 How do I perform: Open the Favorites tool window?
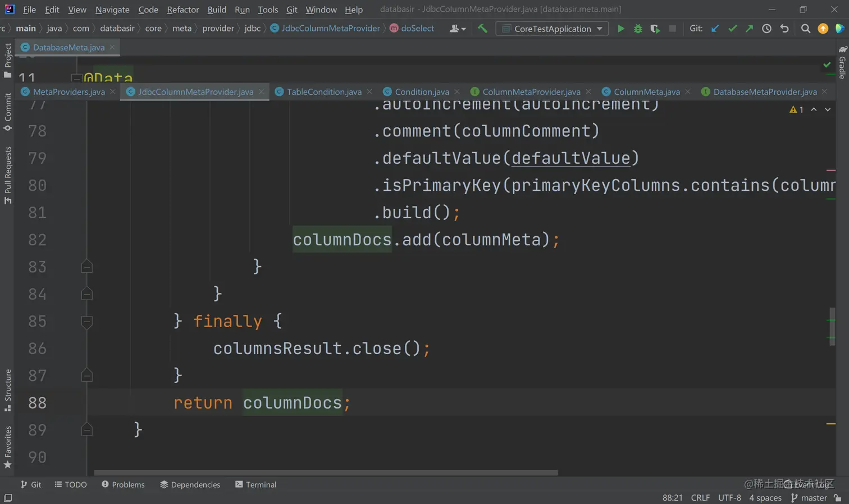(x=8, y=447)
